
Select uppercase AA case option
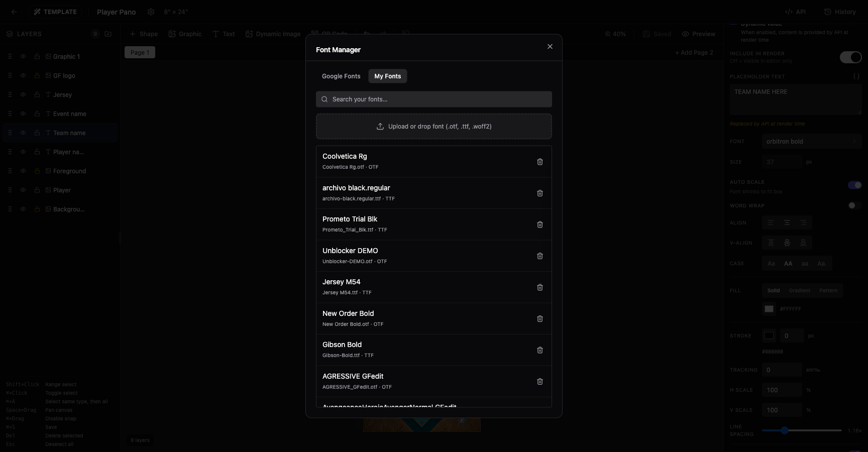tap(788, 264)
